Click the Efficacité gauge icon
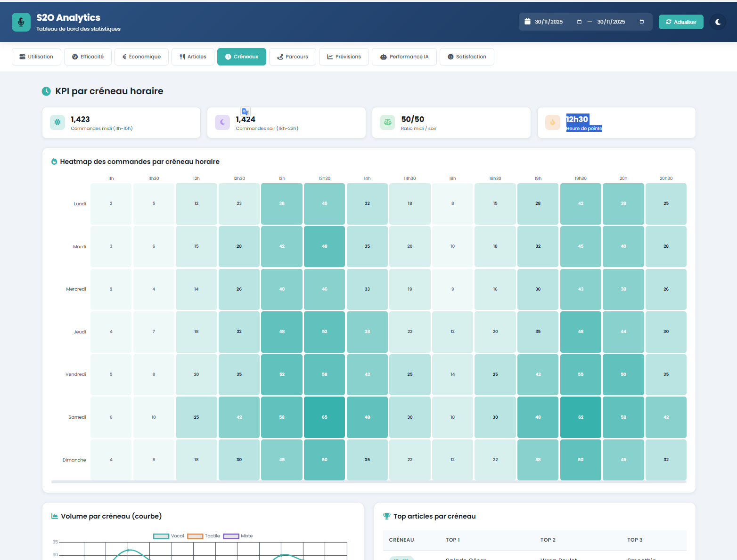737x560 pixels. (x=74, y=57)
